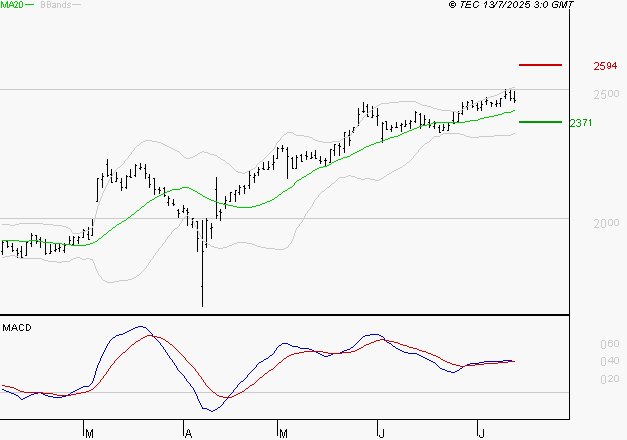Click the BBands legend label

pos(56,5)
